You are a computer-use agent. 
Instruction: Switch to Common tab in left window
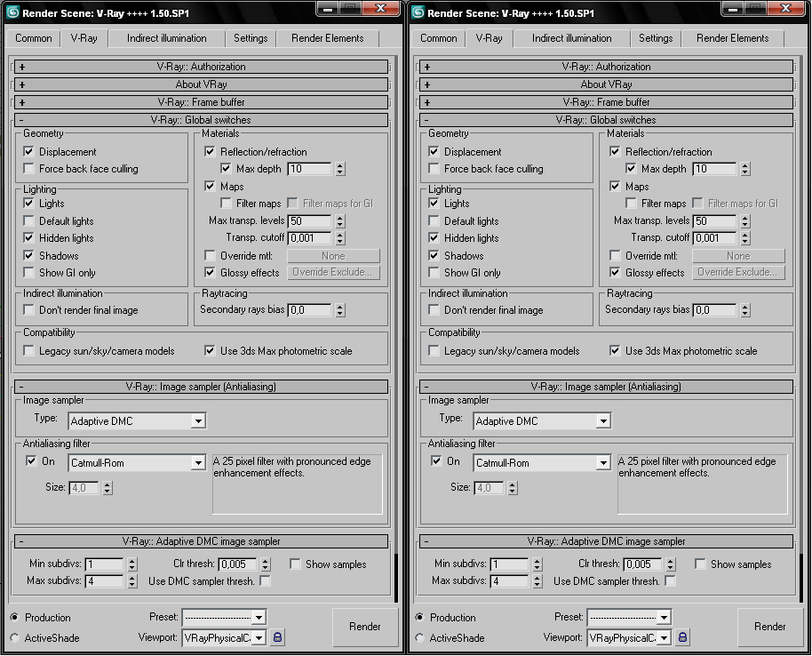33,38
